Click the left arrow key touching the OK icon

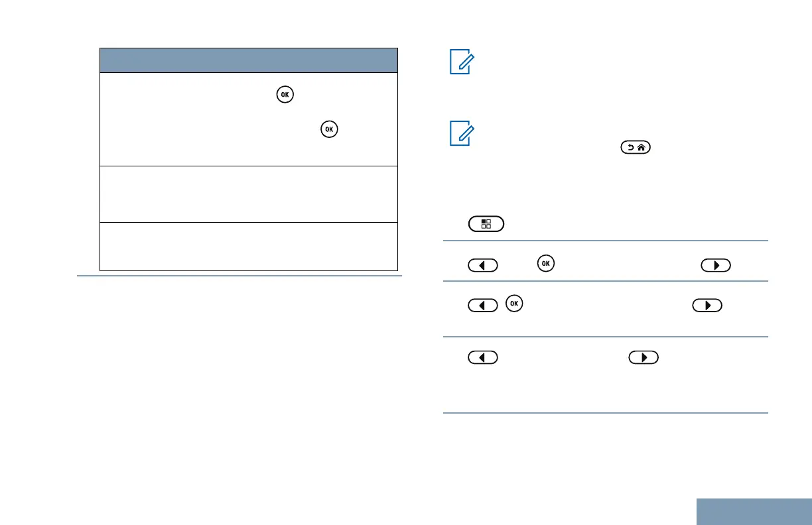[483, 306]
